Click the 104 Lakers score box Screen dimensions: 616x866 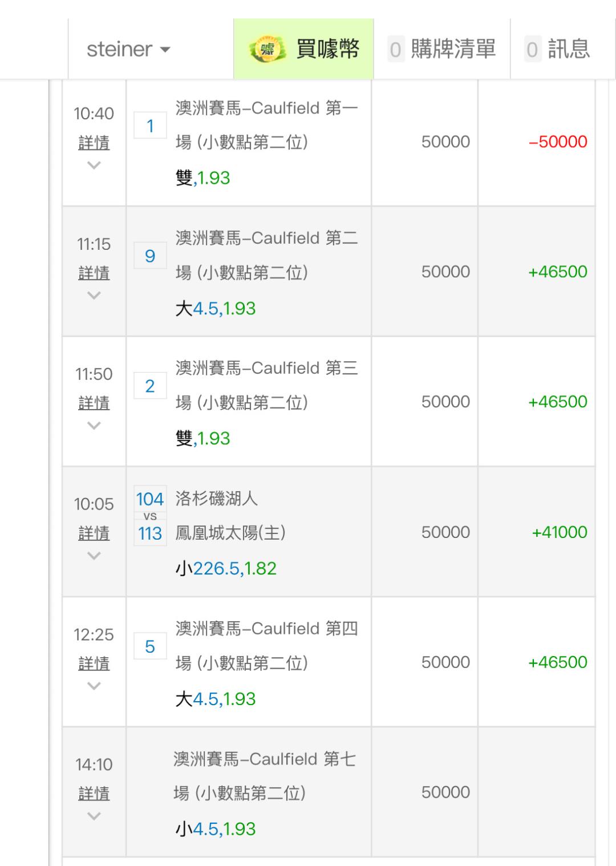point(150,500)
